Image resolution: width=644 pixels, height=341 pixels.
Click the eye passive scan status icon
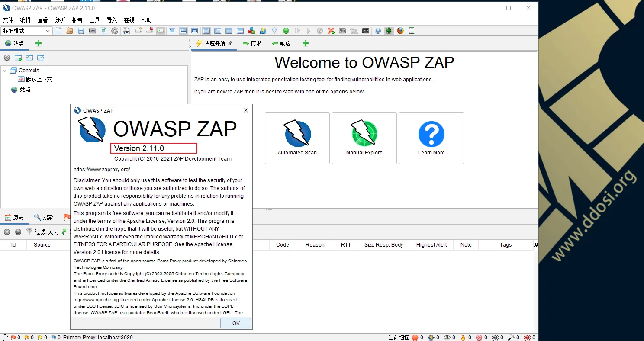coord(448,338)
